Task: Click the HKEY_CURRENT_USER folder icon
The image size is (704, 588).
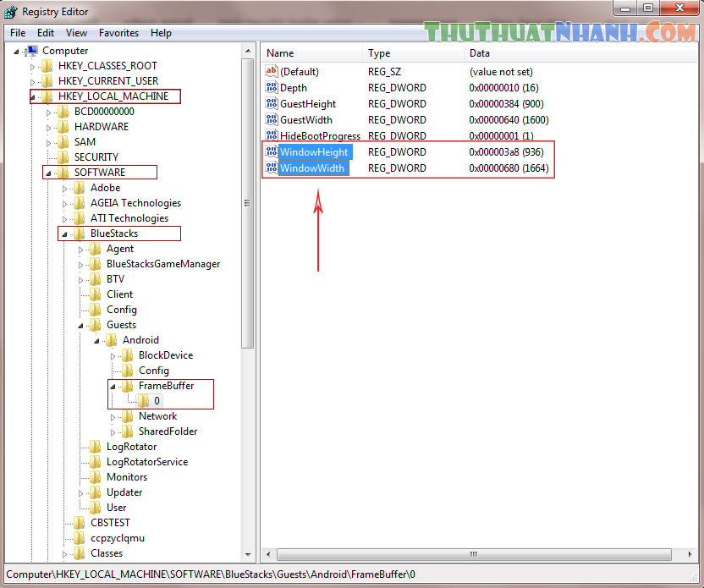Action: (x=47, y=81)
